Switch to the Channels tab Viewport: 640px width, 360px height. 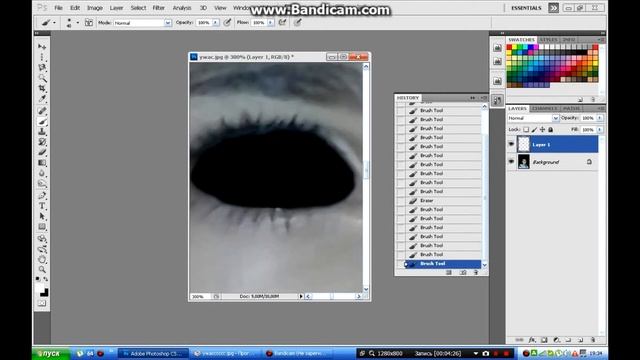point(544,108)
